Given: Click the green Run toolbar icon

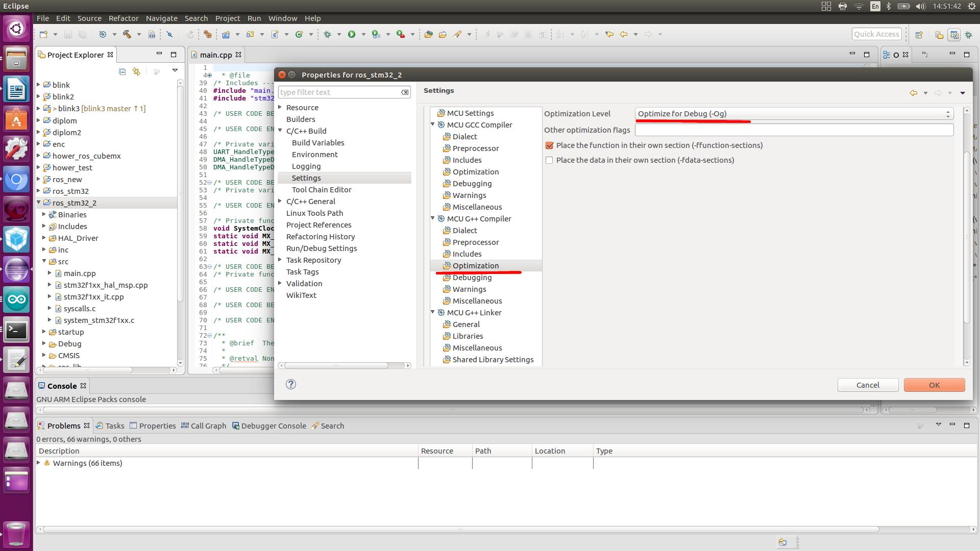Looking at the screenshot, I should [x=352, y=34].
